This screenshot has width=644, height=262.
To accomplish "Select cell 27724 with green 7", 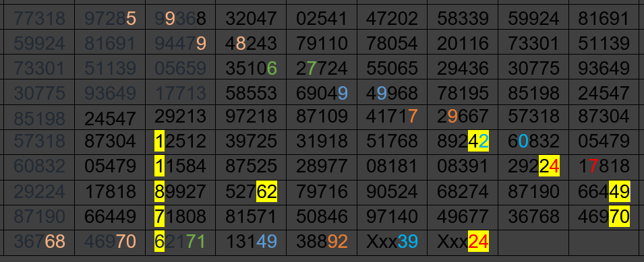I will pos(322,67).
